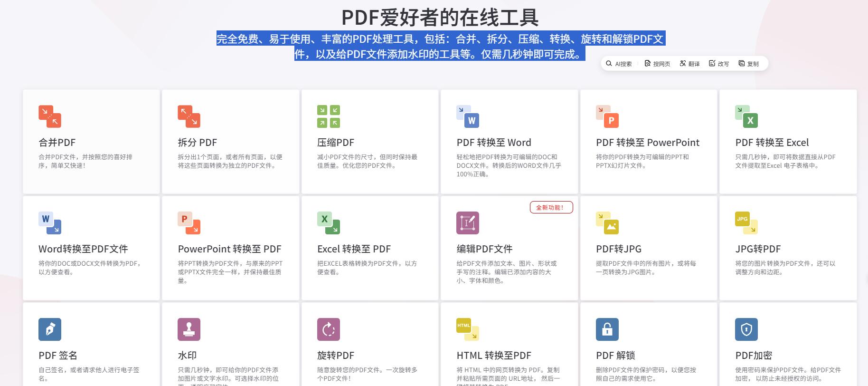Click the Split PDF (拆分 PDF) icon
This screenshot has height=386, width=868.
[x=189, y=116]
